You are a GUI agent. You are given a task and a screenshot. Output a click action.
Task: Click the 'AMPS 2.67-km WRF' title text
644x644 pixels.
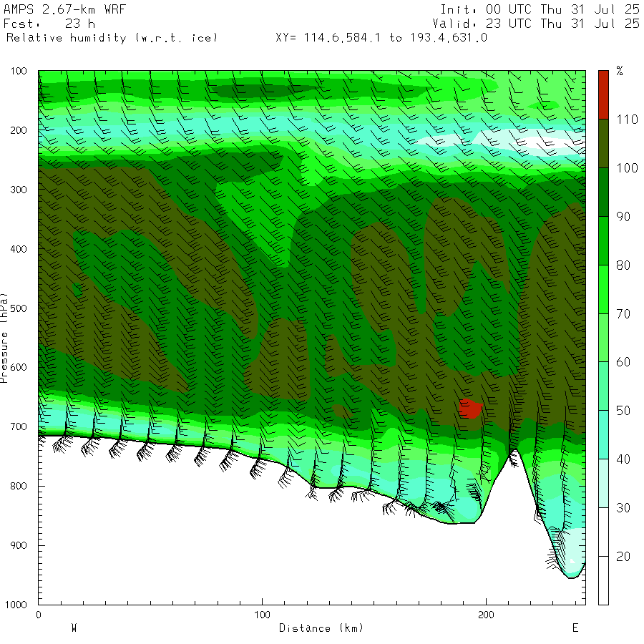pos(64,9)
